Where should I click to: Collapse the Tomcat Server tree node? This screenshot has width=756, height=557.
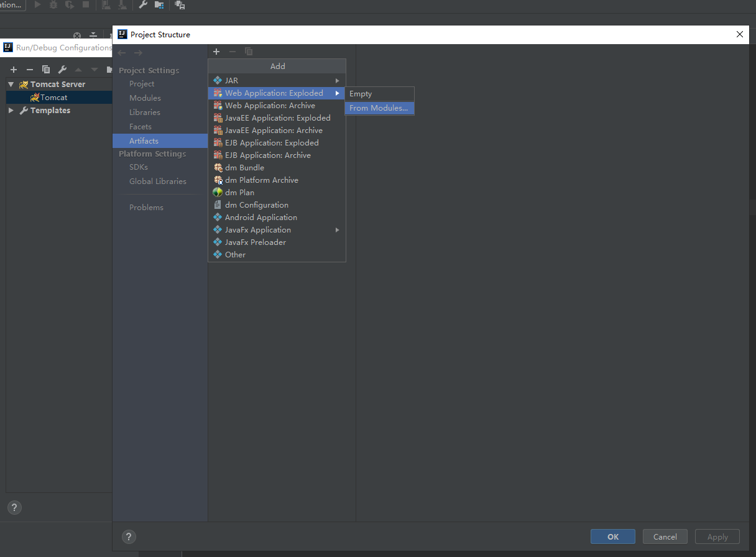click(11, 85)
